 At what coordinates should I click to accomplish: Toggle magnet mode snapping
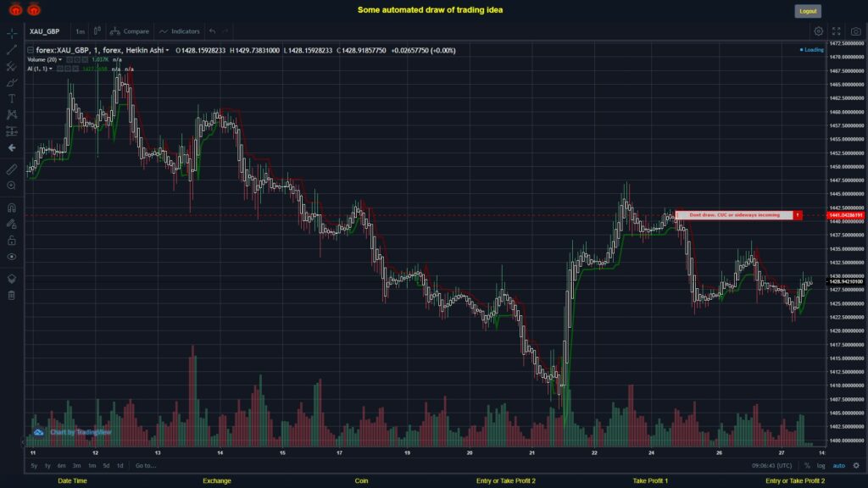click(x=12, y=208)
